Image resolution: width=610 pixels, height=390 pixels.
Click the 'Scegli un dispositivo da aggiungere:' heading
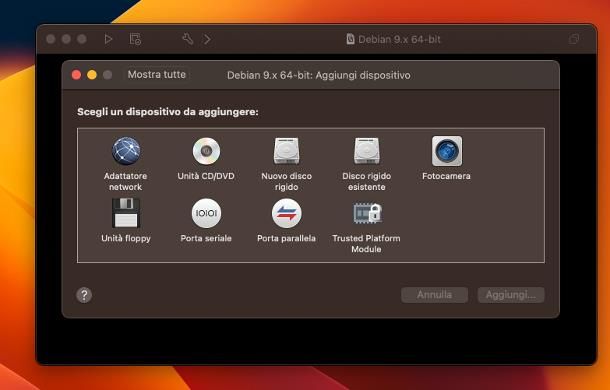(x=168, y=112)
